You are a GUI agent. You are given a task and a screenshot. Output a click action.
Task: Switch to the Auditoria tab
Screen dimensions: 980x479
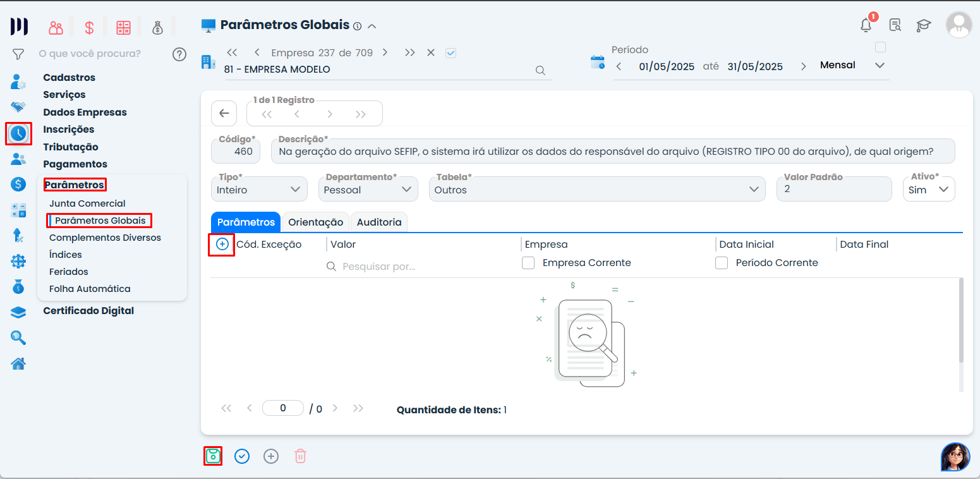point(378,222)
